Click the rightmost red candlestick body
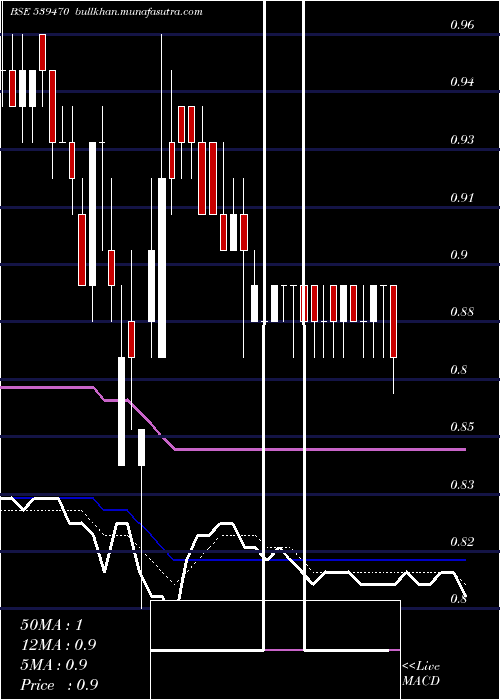 [393, 321]
